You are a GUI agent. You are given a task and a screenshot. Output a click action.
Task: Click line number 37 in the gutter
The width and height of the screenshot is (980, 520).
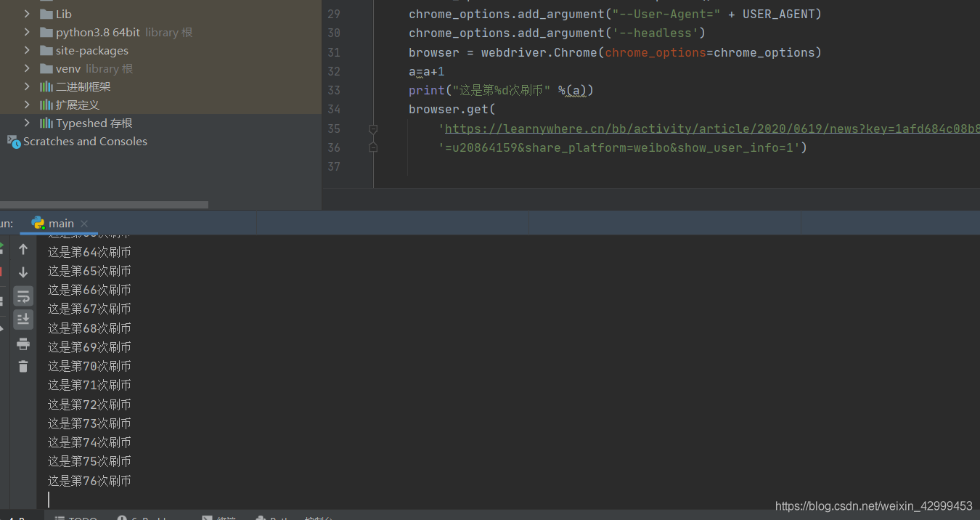coord(334,166)
